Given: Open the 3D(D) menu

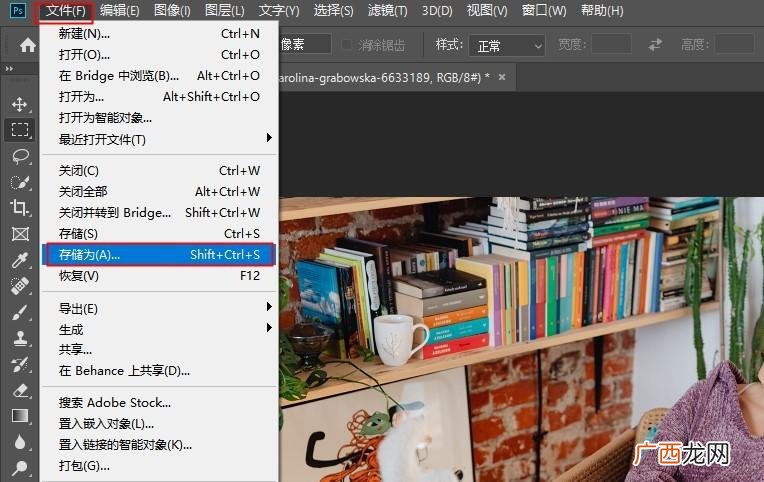Looking at the screenshot, I should tap(437, 10).
